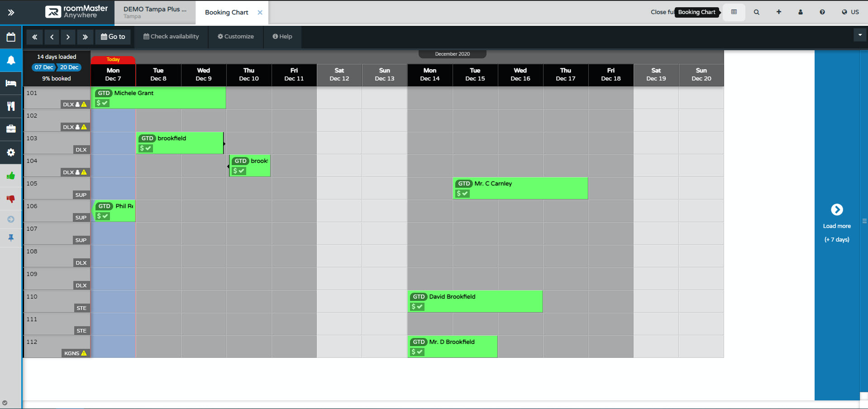The image size is (868, 409).
Task: Select the 07 Dec date pill
Action: pyautogui.click(x=43, y=67)
